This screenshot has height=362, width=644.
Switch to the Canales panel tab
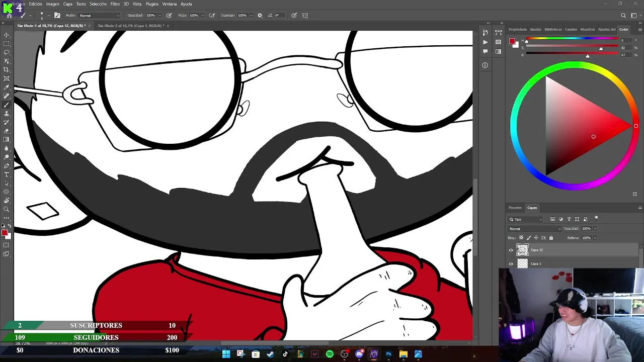tap(571, 29)
